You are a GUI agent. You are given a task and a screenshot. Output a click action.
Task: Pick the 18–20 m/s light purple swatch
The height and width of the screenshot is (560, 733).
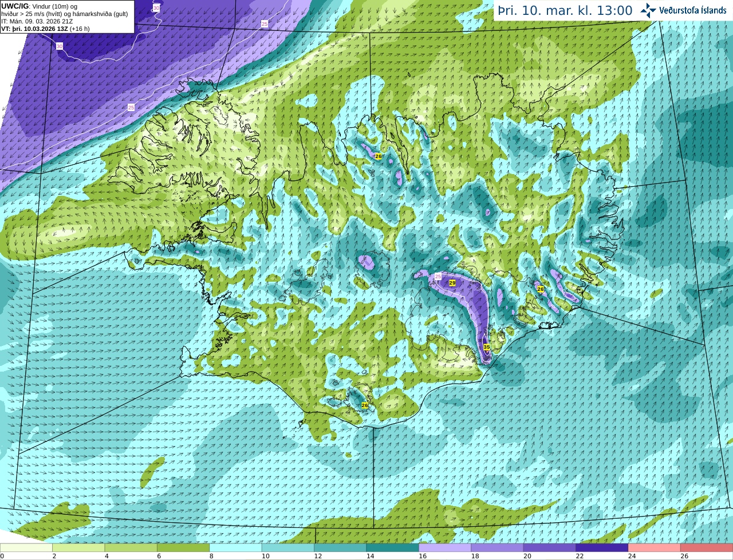pos(497,547)
